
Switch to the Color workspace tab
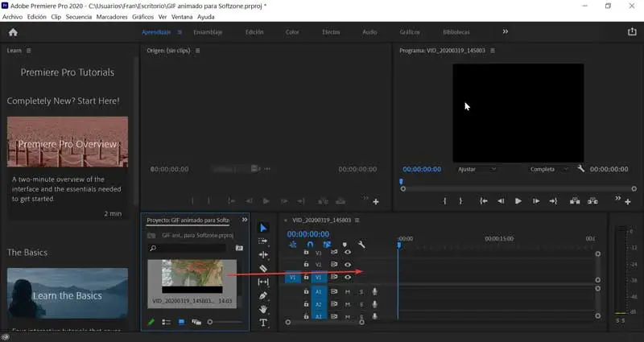tap(292, 32)
